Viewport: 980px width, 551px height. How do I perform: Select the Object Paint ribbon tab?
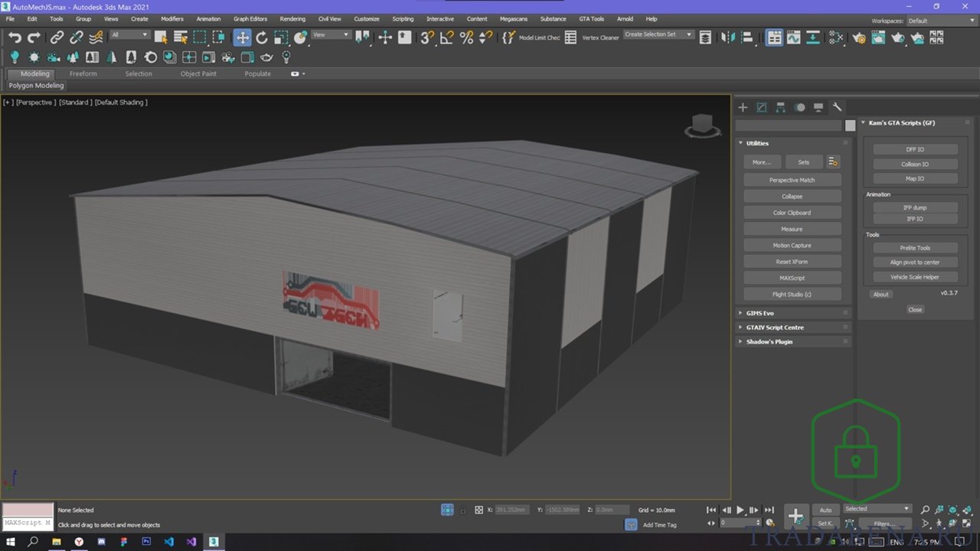tap(198, 74)
